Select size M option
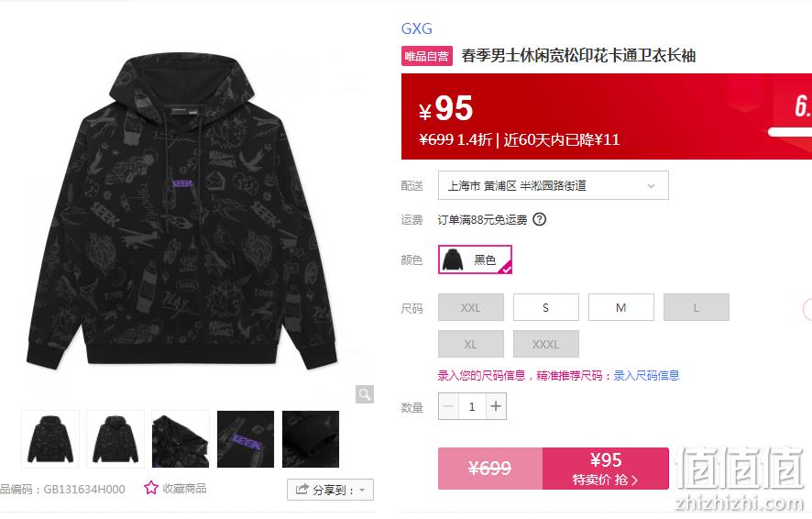The width and height of the screenshot is (812, 519). [x=620, y=308]
